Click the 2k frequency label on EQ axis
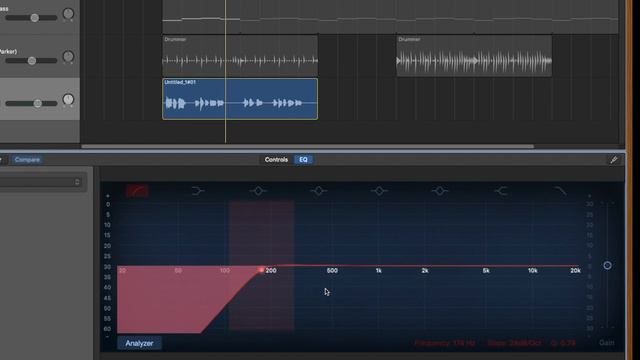The image size is (640, 360). 425,271
